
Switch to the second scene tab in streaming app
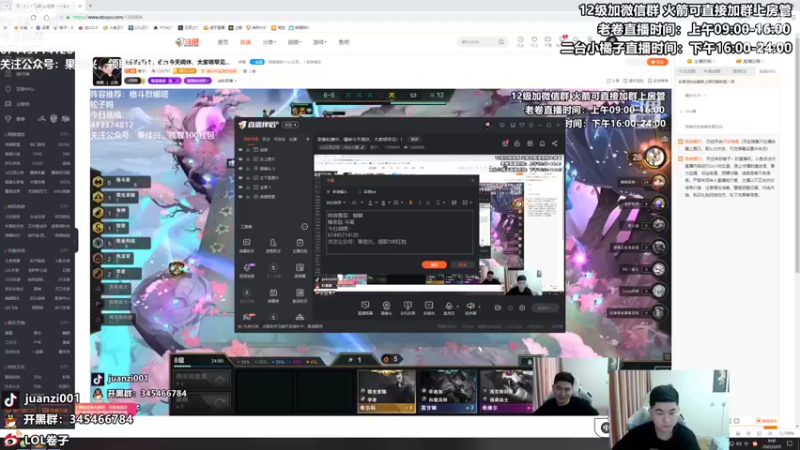266,139
